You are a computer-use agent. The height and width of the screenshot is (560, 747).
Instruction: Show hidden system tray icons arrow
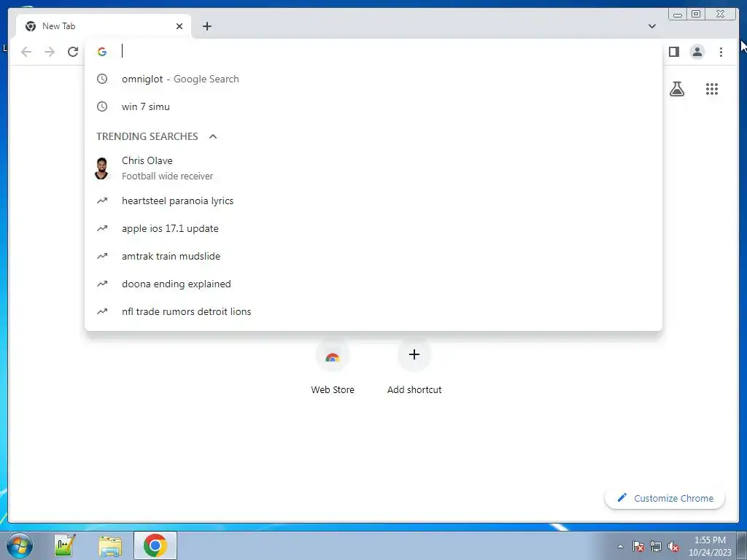click(620, 546)
